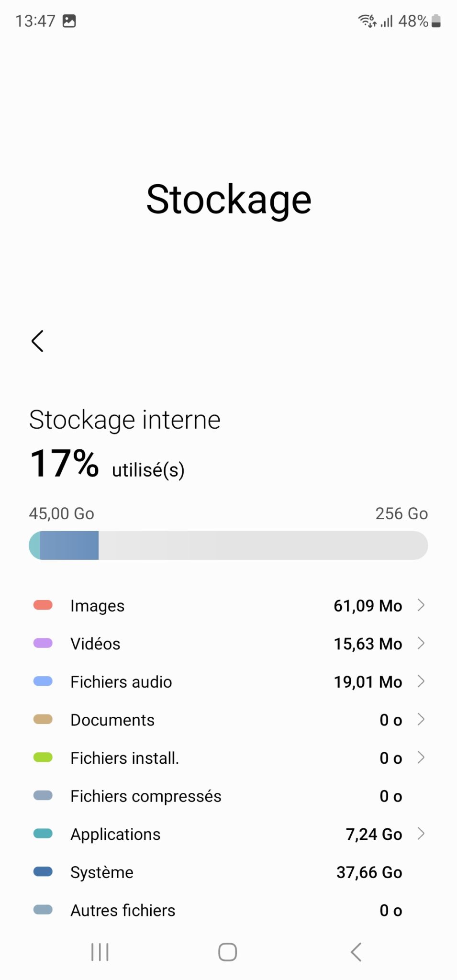Expand Fichiers audio with its chevron
The height and width of the screenshot is (980, 457).
421,681
